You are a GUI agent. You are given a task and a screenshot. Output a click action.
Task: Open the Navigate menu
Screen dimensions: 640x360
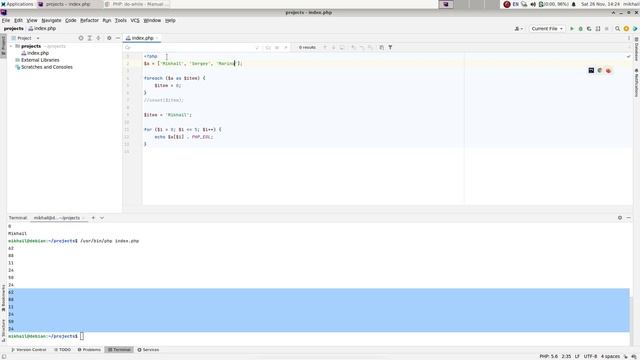[51, 20]
